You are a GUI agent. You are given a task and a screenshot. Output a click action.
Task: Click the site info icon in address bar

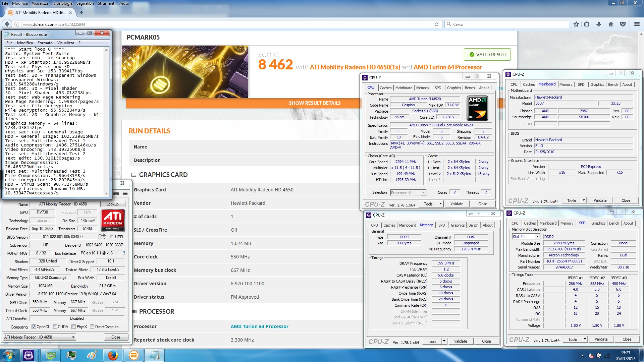point(17,24)
